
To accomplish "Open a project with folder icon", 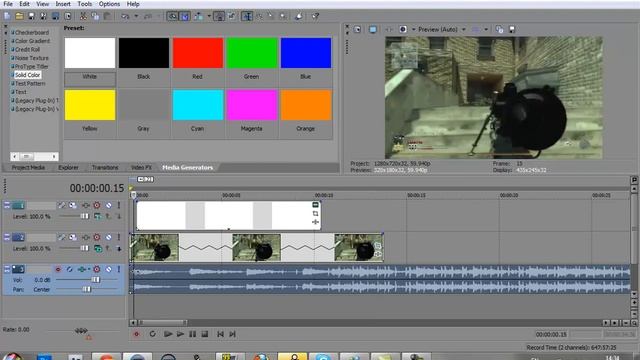I will [19, 16].
